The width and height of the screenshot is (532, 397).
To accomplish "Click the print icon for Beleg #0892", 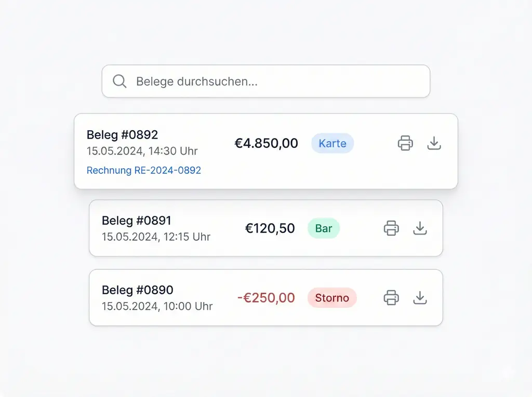I will click(x=405, y=143).
